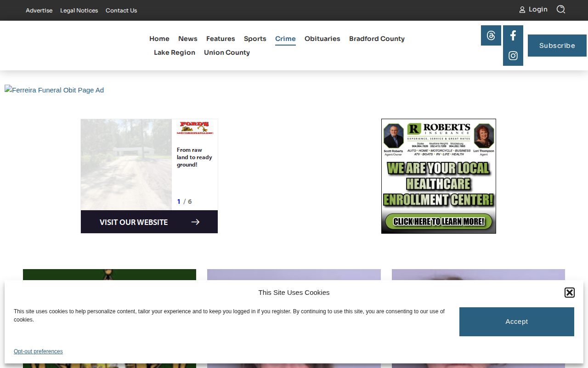Click the Roberts Insurance healthcare enrollment ad
Screen dimensions: 588x368
(439, 176)
